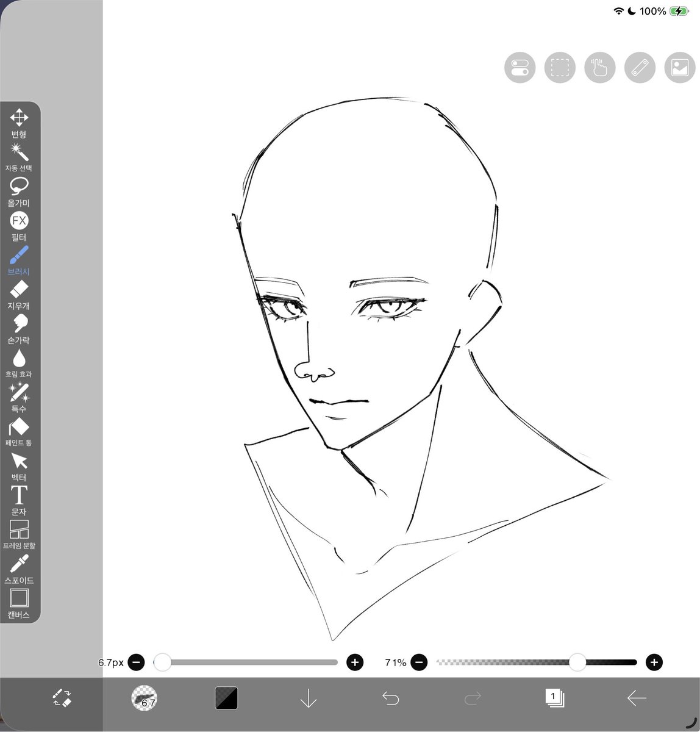The image size is (700, 732).
Task: Switch between brush and eraser
Action: tap(62, 698)
